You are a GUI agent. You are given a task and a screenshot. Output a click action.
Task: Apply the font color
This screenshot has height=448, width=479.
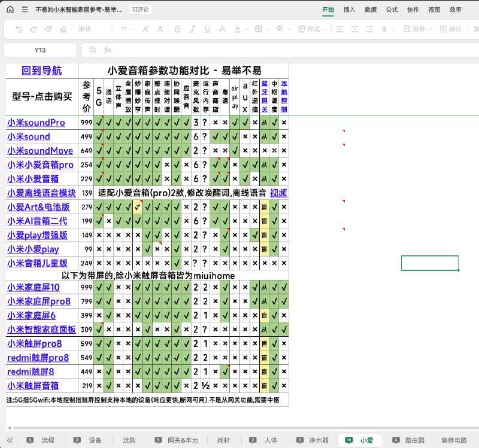pos(237,29)
